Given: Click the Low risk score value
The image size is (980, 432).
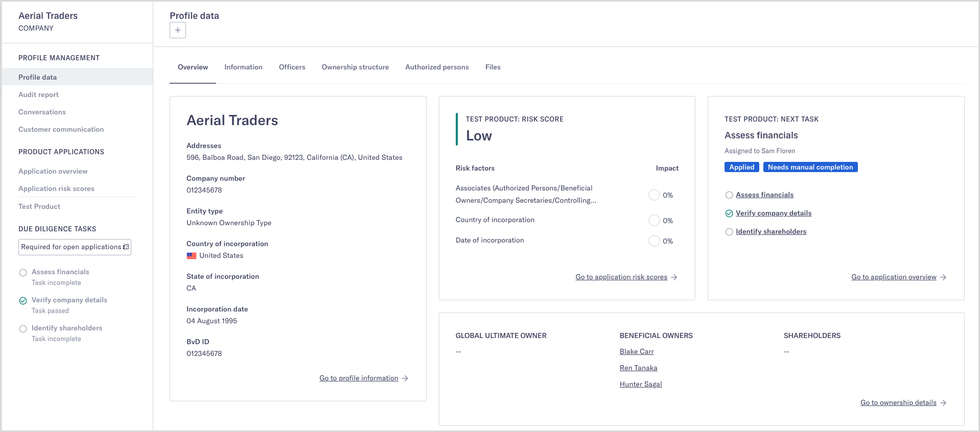Looking at the screenshot, I should tap(479, 136).
